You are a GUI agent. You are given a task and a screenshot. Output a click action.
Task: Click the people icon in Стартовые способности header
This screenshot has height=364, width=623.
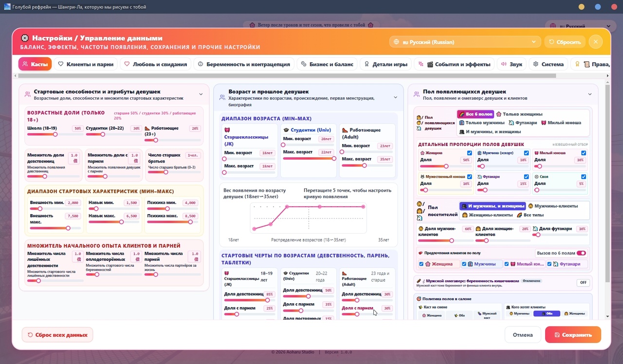coord(28,94)
